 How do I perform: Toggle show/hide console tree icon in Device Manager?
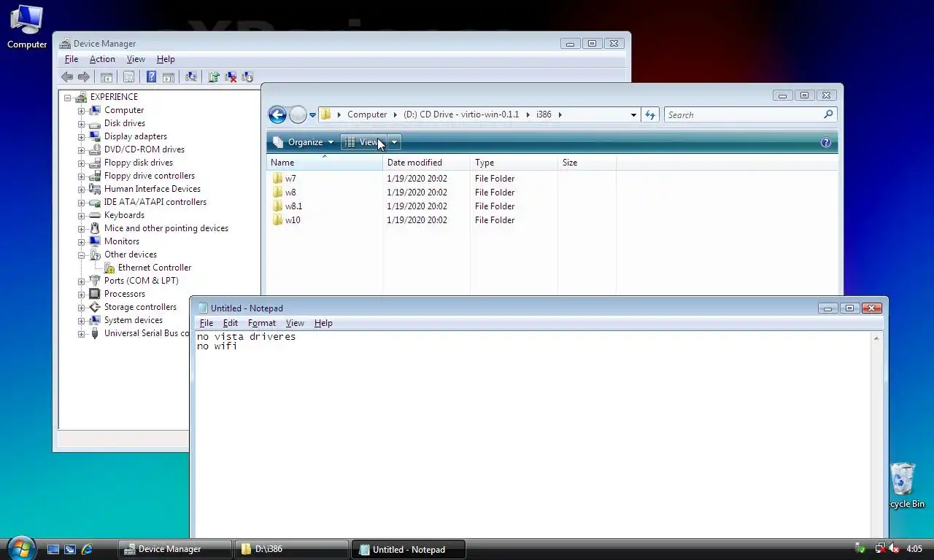point(107,77)
